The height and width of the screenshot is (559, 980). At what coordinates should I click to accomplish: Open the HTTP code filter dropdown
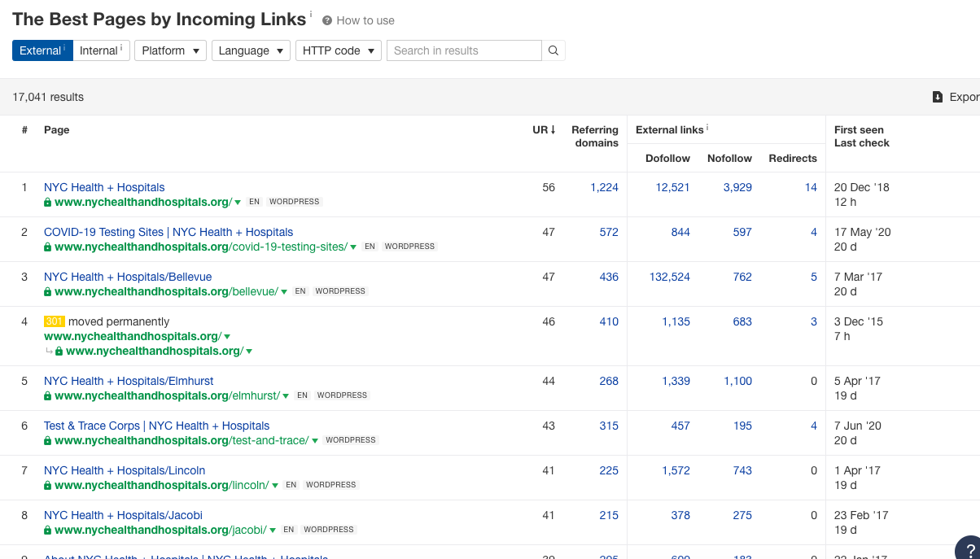339,50
